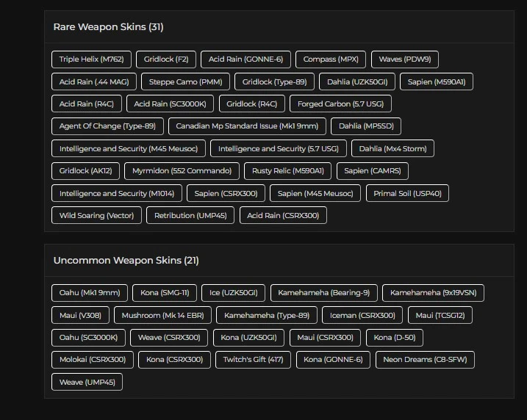527x420 pixels.
Task: Select the Gridlock (R4C) tag
Action: click(251, 104)
